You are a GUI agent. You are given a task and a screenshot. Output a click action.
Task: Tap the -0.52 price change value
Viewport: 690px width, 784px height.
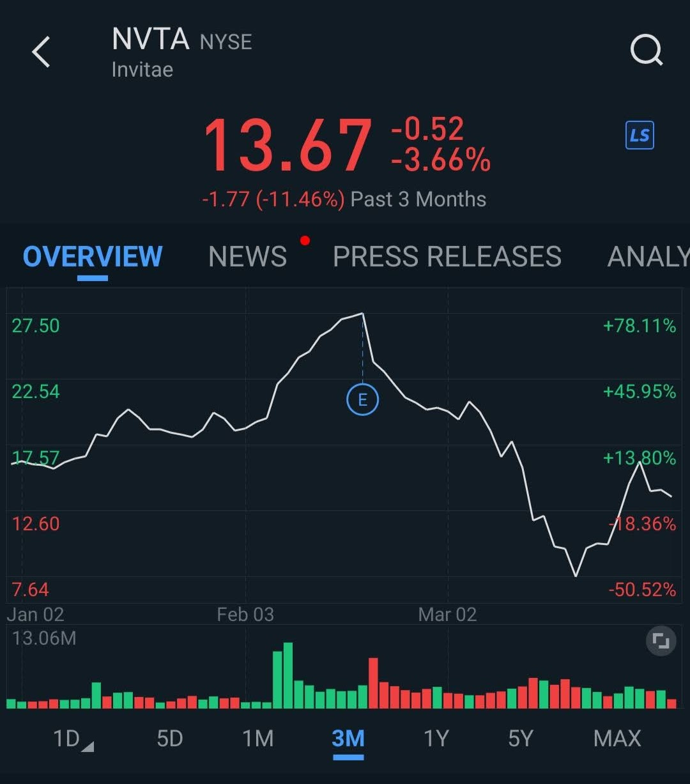coord(427,129)
